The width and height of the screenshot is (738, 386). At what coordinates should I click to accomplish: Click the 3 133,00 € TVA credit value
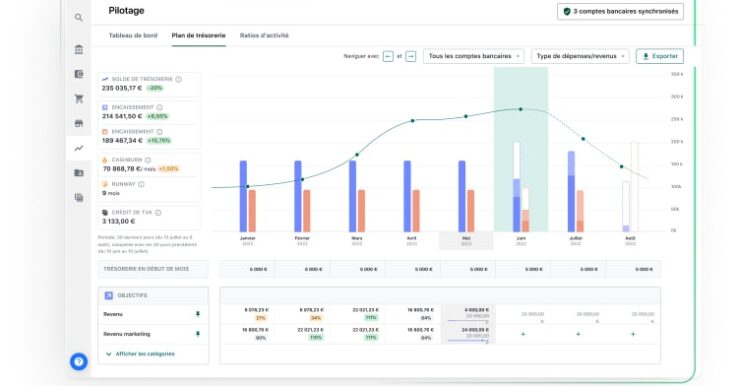pyautogui.click(x=119, y=221)
